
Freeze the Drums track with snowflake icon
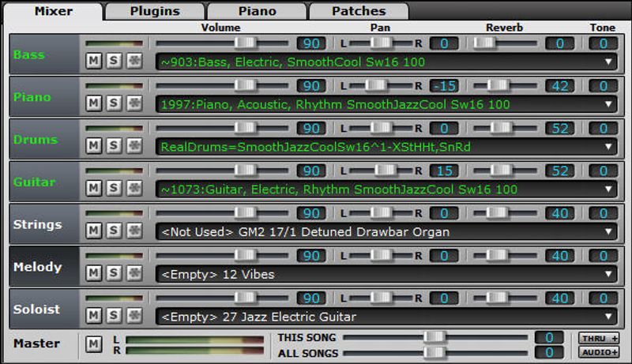coord(134,146)
